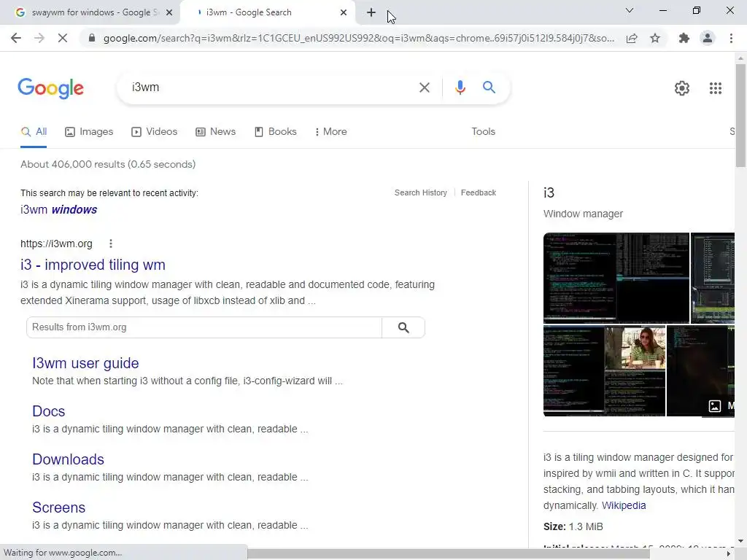Click the forward navigation arrow
The image size is (747, 560).
[x=39, y=38]
